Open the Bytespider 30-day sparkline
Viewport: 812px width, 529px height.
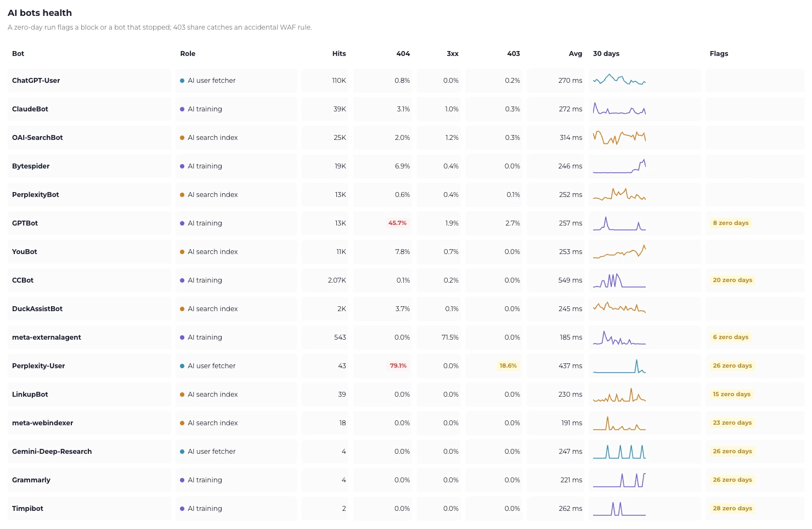tap(619, 166)
